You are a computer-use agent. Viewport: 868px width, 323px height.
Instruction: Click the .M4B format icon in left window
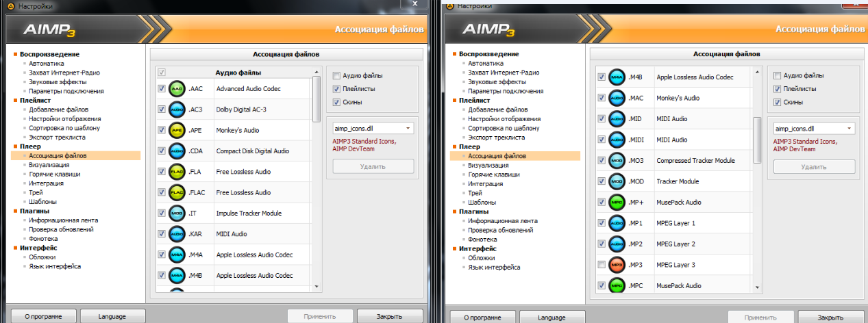click(x=177, y=275)
